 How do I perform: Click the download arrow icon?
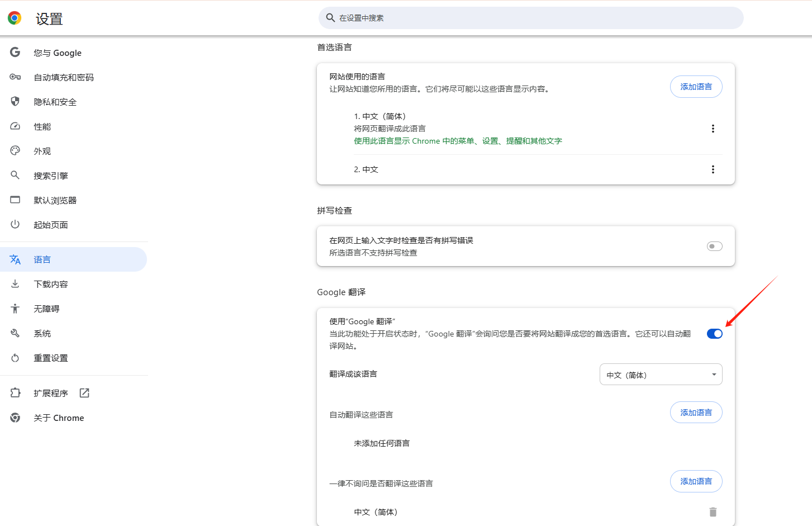tap(15, 283)
